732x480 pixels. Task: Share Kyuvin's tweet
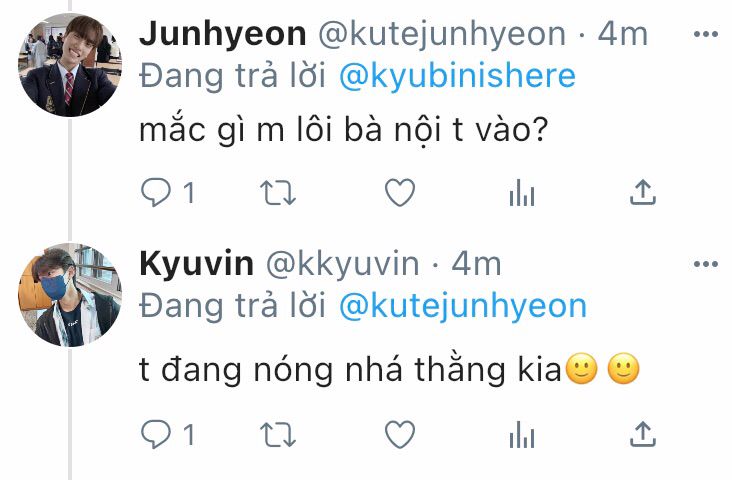(643, 434)
